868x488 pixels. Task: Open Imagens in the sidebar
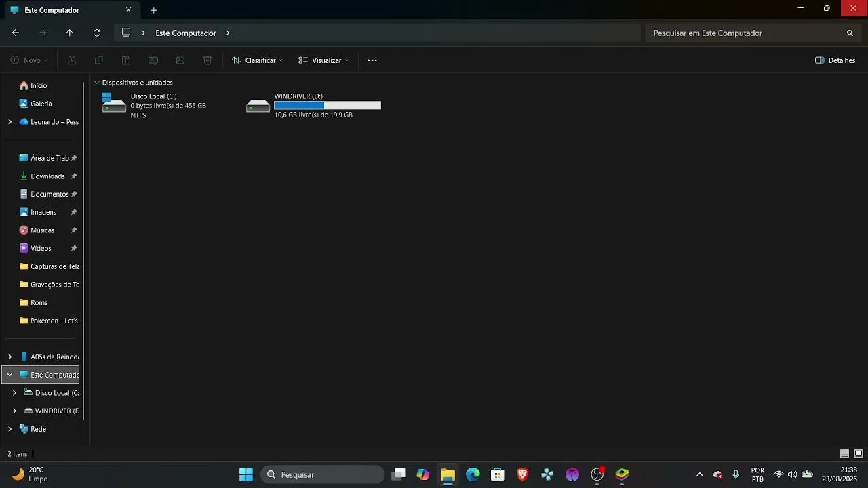(x=42, y=212)
